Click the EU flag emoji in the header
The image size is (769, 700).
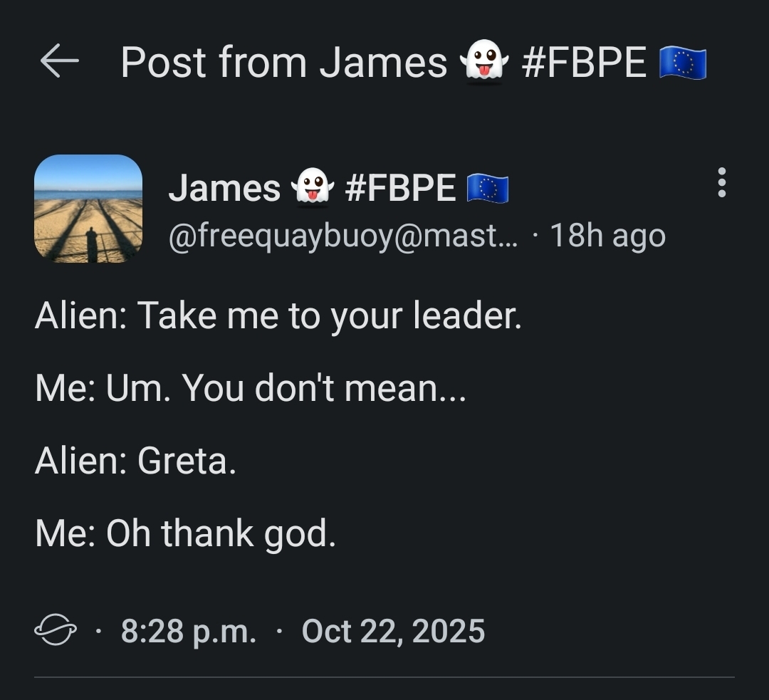pyautogui.click(x=682, y=63)
